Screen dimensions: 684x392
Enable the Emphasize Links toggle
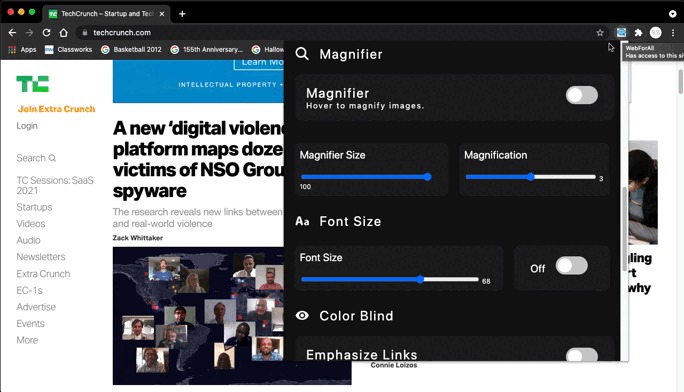[581, 355]
